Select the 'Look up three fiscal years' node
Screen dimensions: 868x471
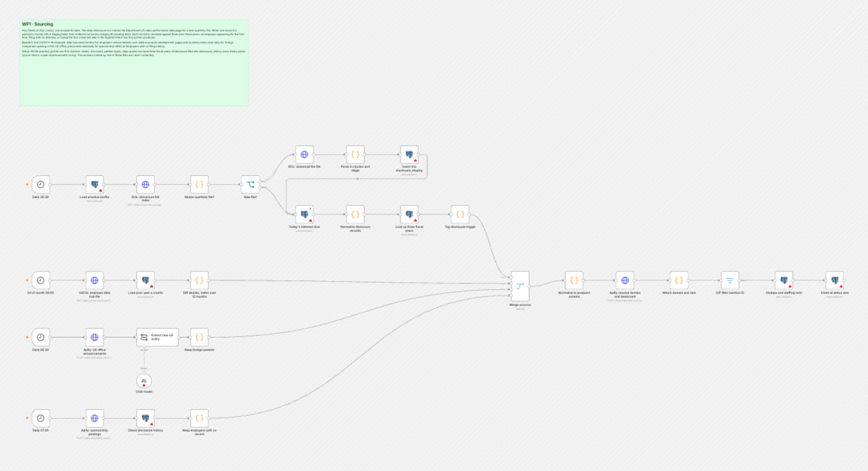coord(409,214)
